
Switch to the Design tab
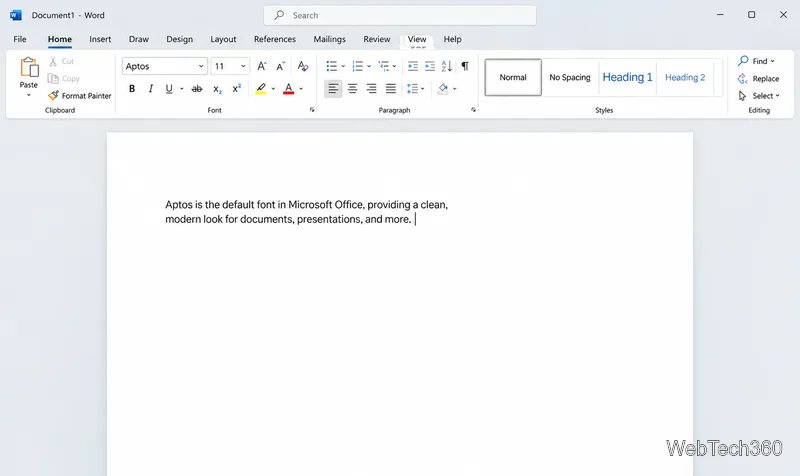pos(180,39)
